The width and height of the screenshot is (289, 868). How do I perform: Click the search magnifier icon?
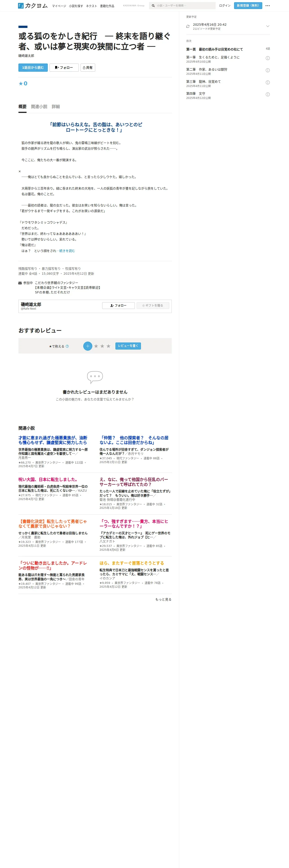(x=153, y=6)
